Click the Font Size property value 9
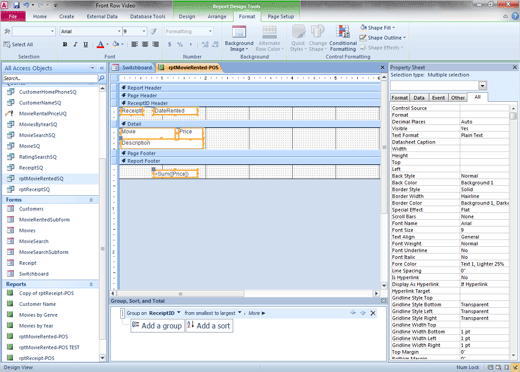The width and height of the screenshot is (520, 372). point(484,230)
